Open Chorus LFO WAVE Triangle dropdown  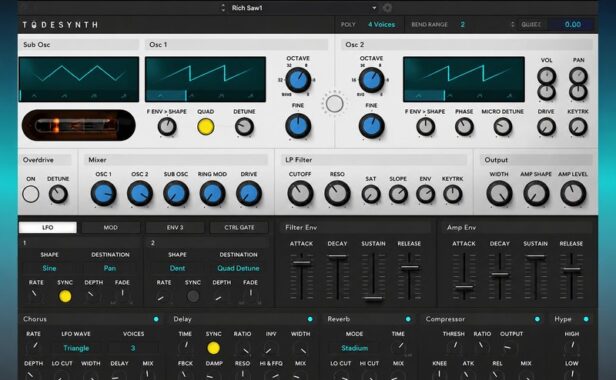click(76, 348)
